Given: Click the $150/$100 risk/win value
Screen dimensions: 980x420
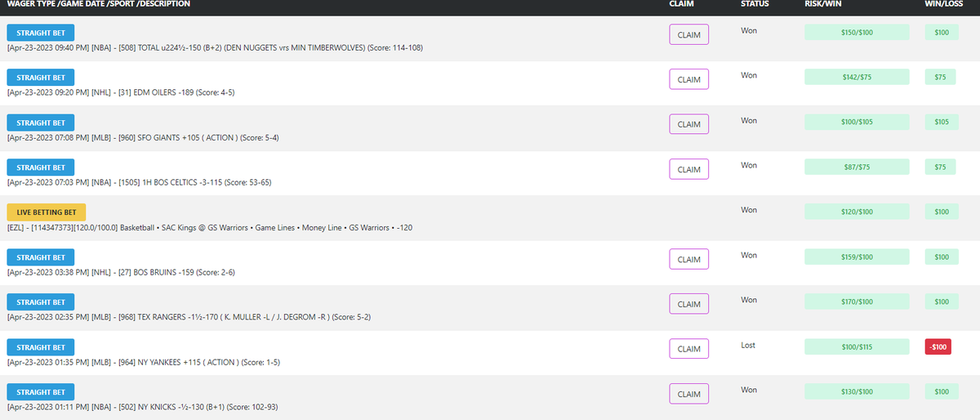Looking at the screenshot, I should (857, 33).
